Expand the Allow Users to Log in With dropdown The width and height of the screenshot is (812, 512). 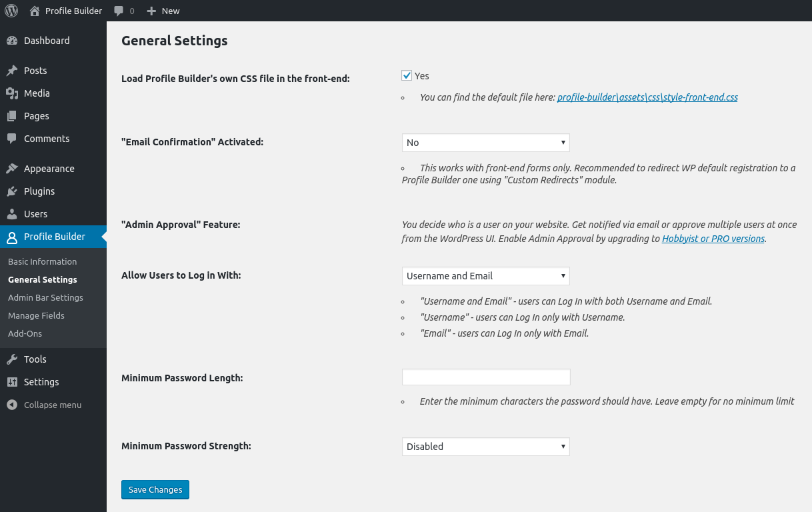point(485,276)
